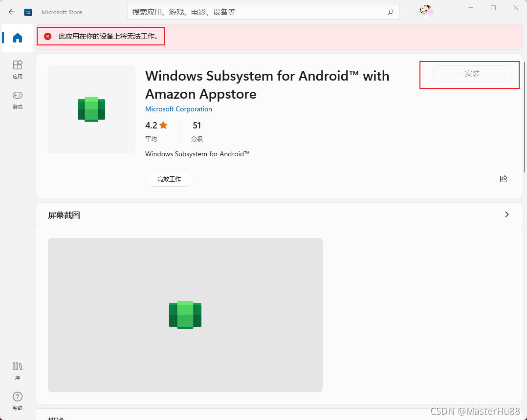Click the Microsoft Store logo icon
527x420 pixels.
tap(28, 12)
